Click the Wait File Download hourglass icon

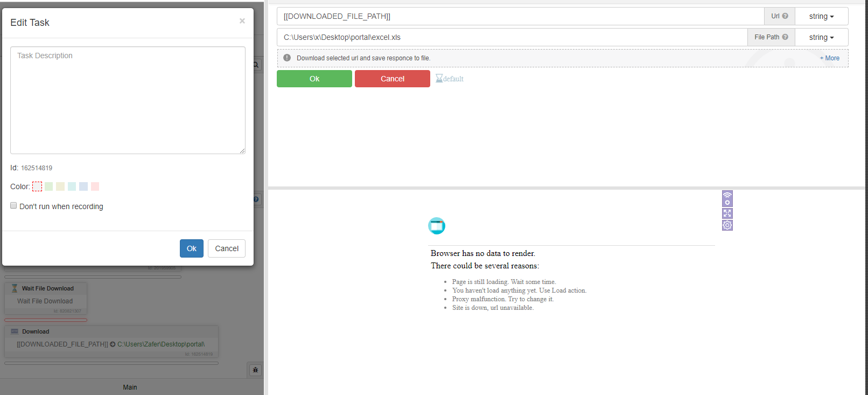(15, 288)
